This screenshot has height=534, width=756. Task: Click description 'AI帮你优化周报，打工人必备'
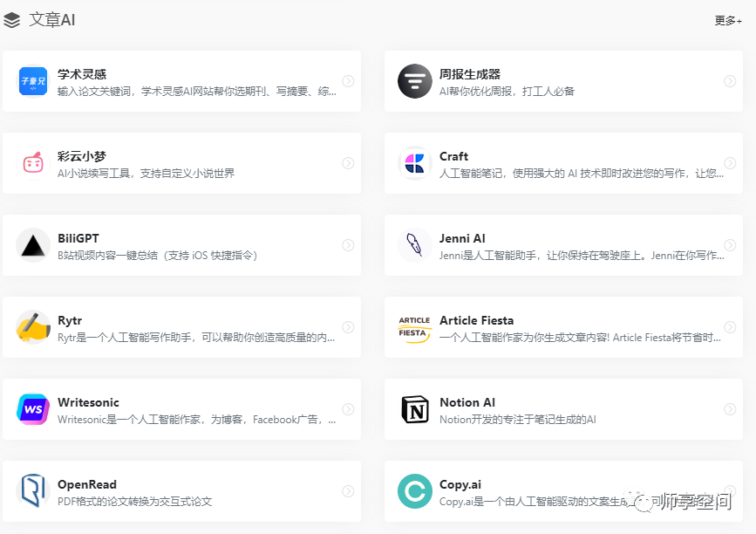click(x=507, y=91)
